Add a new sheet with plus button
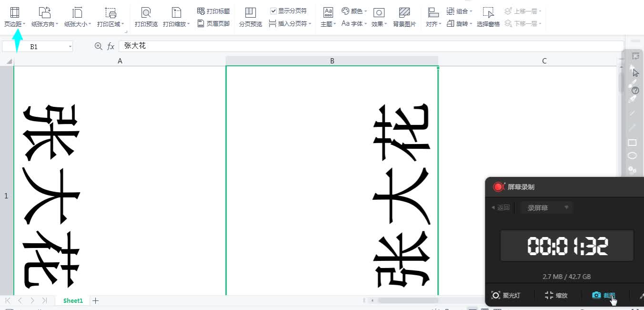 [x=96, y=300]
